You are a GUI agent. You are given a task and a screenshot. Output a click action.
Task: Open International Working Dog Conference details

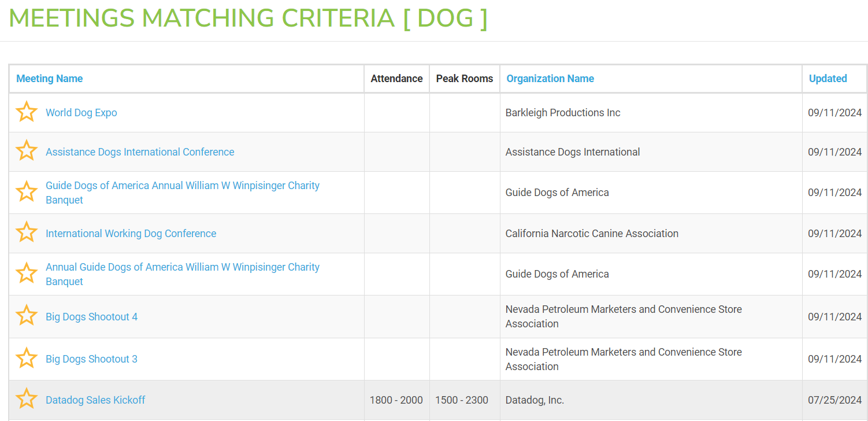131,234
